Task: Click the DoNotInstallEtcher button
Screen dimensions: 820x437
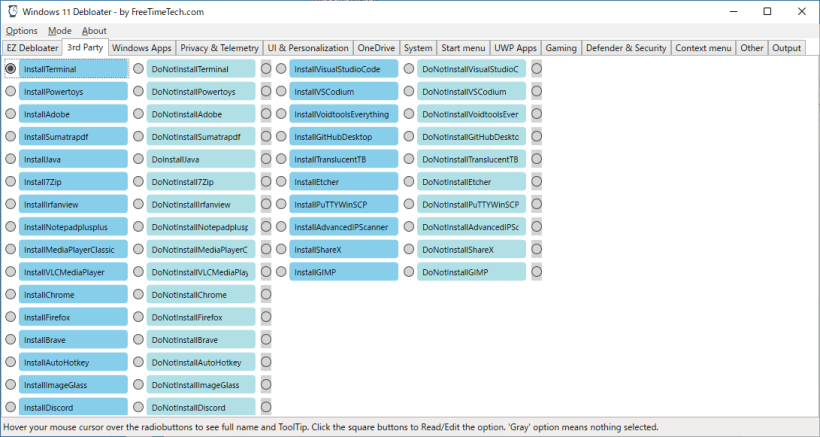Action: (x=470, y=182)
